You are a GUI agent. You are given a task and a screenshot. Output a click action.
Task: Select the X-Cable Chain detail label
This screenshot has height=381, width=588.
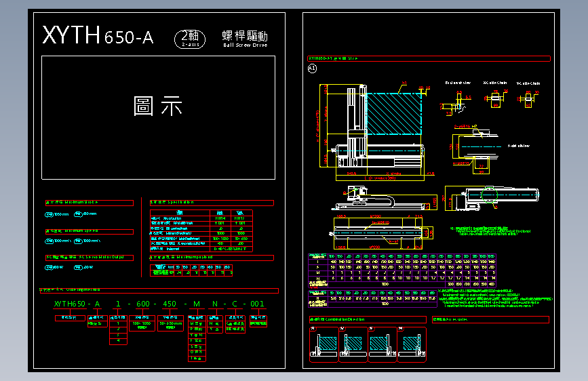click(x=495, y=83)
